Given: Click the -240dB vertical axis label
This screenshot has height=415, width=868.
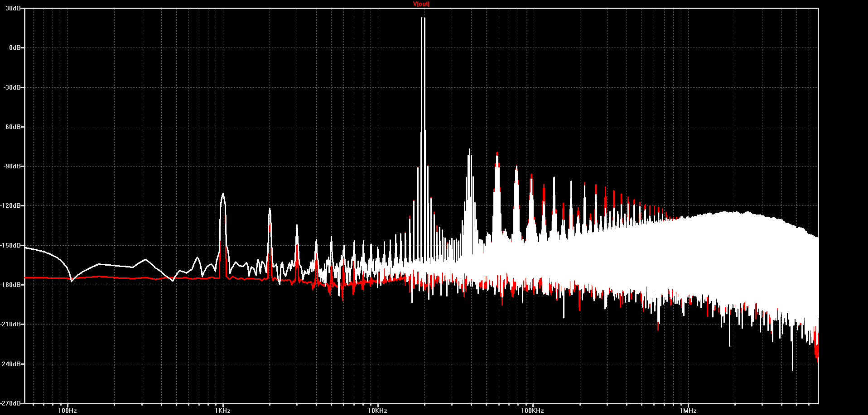Looking at the screenshot, I should 11,364.
